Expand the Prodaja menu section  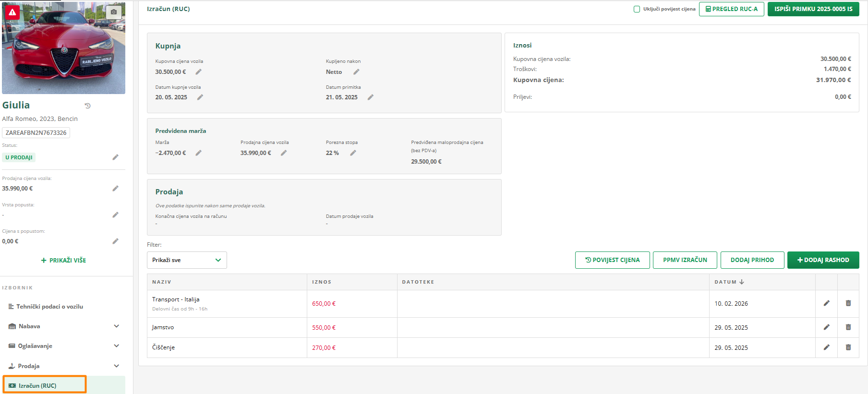pos(116,366)
